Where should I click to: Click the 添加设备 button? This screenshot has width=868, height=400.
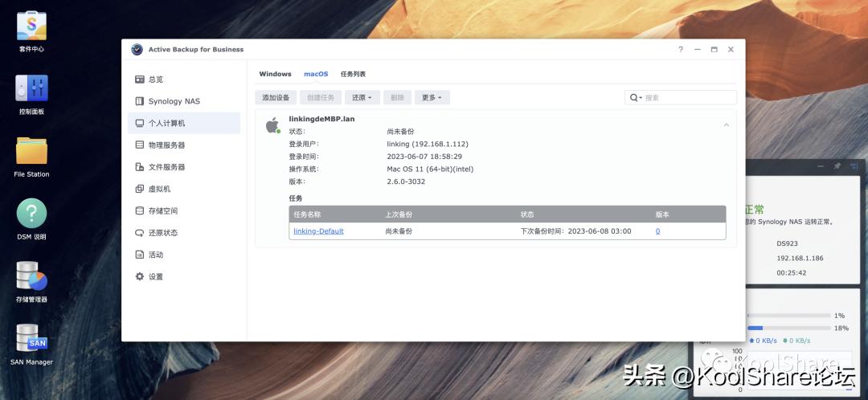[276, 97]
